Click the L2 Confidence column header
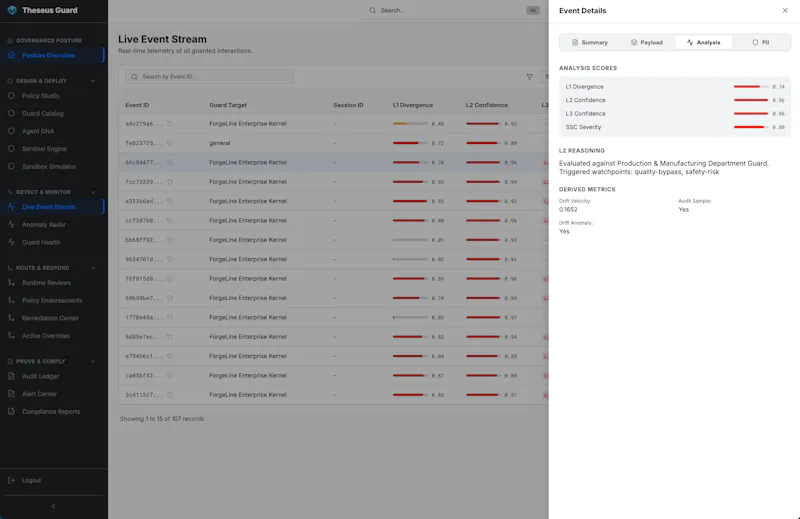The width and height of the screenshot is (800, 519). tap(487, 105)
